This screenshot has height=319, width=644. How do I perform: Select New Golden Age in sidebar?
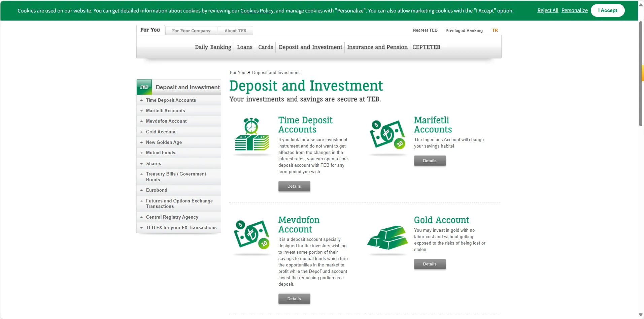[x=179, y=142]
